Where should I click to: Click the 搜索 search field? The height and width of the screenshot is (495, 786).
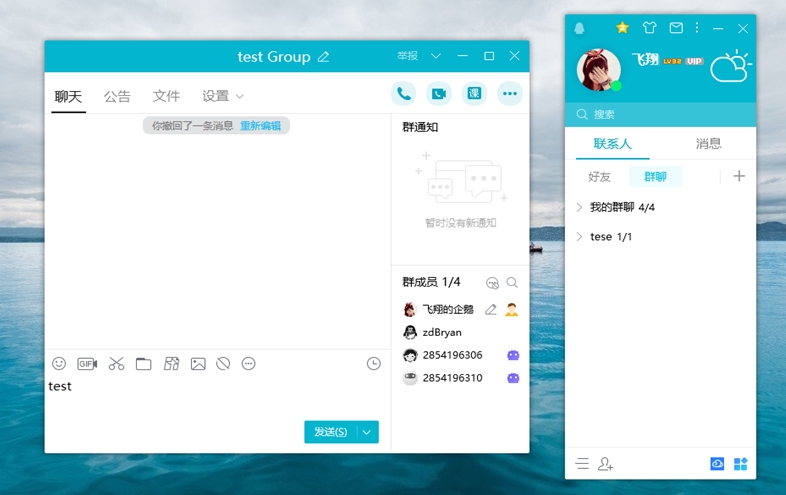(x=660, y=115)
